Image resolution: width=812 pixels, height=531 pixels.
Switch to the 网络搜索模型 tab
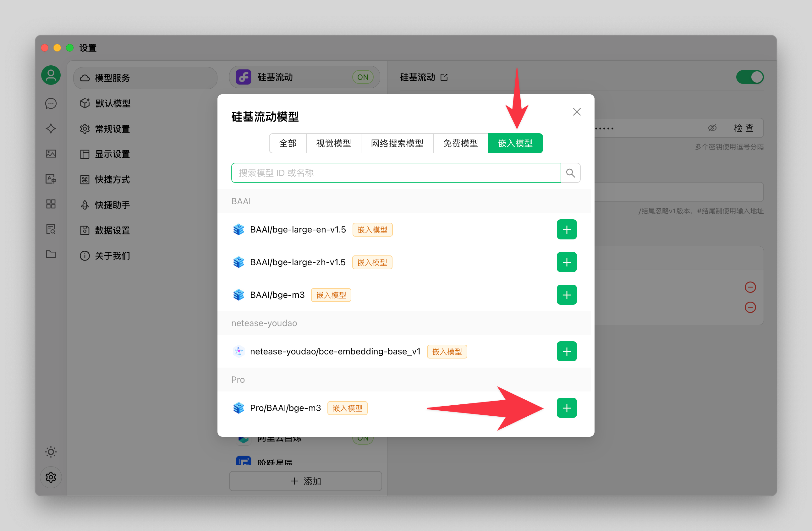pyautogui.click(x=397, y=143)
